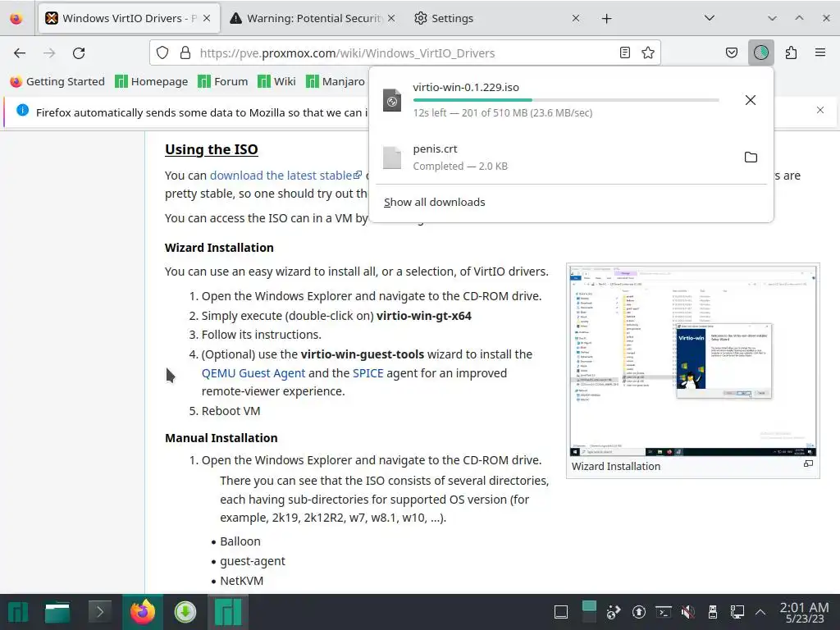Enlarge the Wizard Installation image icon
The image size is (840, 630).
click(x=808, y=464)
